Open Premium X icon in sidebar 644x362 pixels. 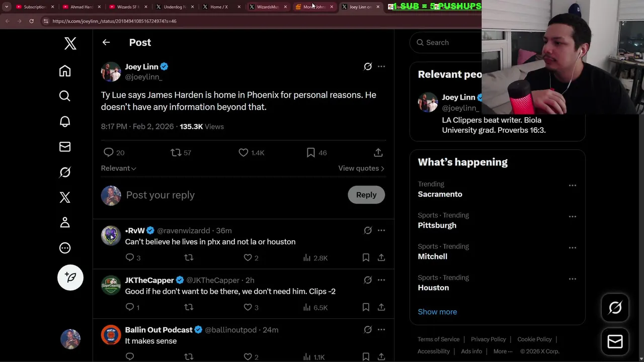[x=65, y=197]
